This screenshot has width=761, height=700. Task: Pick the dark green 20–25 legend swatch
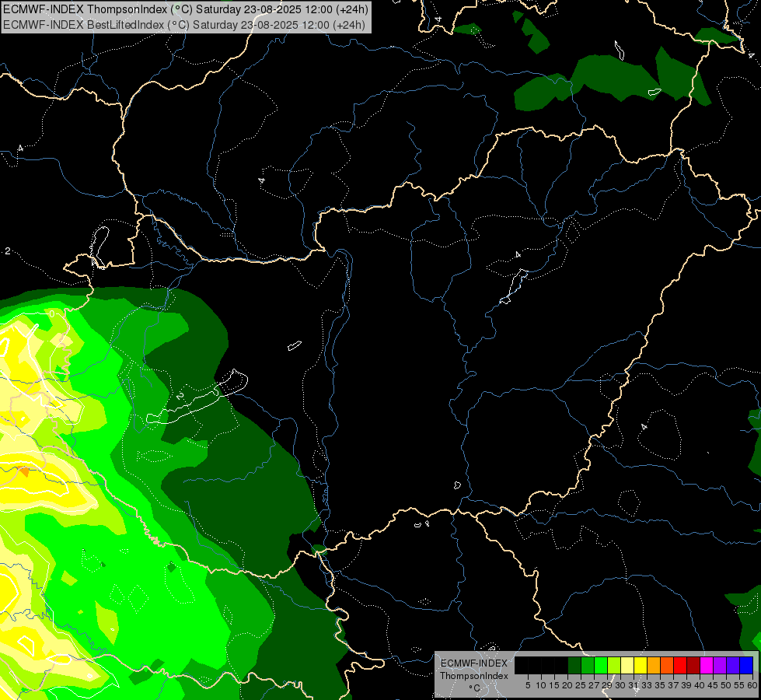coord(574,665)
